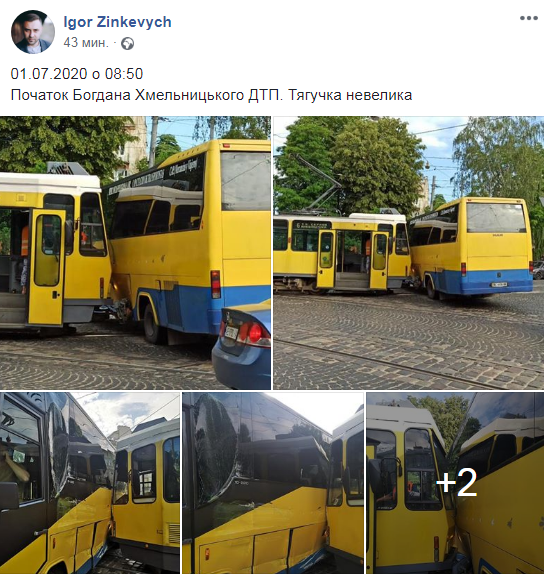Viewport: 544px width, 576px height.
Task: Open Igor Zinkevych's profile name link
Action: pos(118,22)
